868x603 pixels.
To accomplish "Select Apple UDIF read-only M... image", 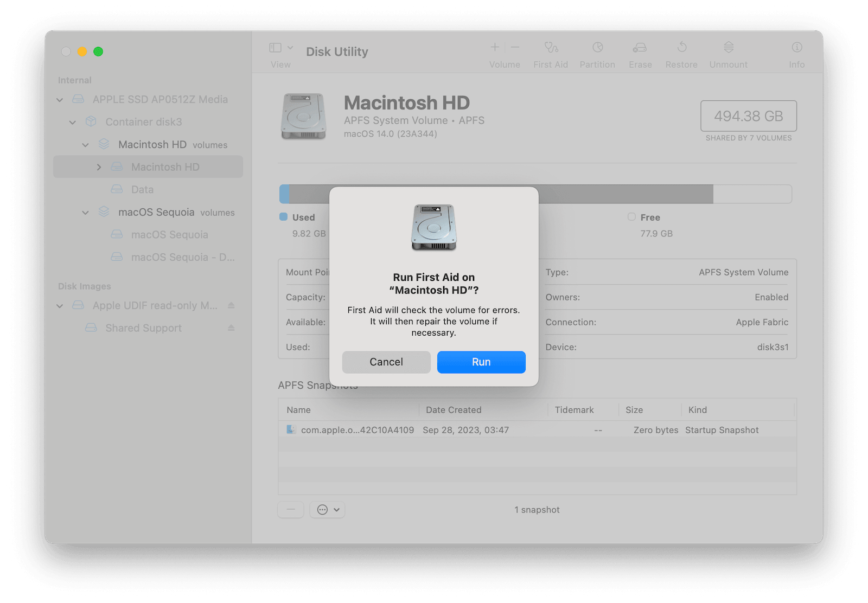I will click(155, 305).
